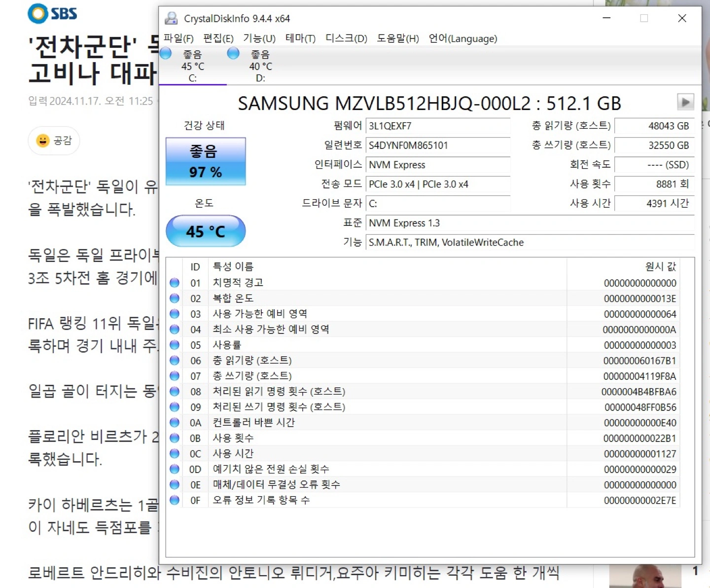Click raw value 00000060167B1

640,361
